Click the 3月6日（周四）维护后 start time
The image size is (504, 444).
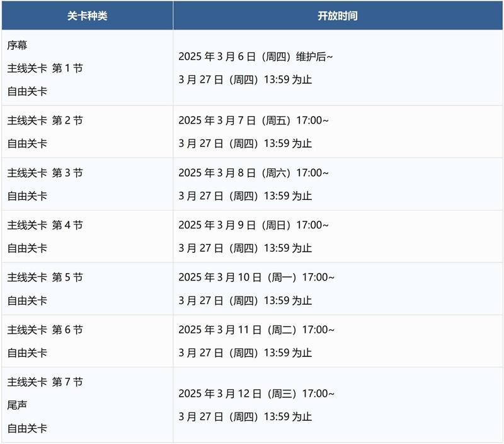tap(256, 57)
